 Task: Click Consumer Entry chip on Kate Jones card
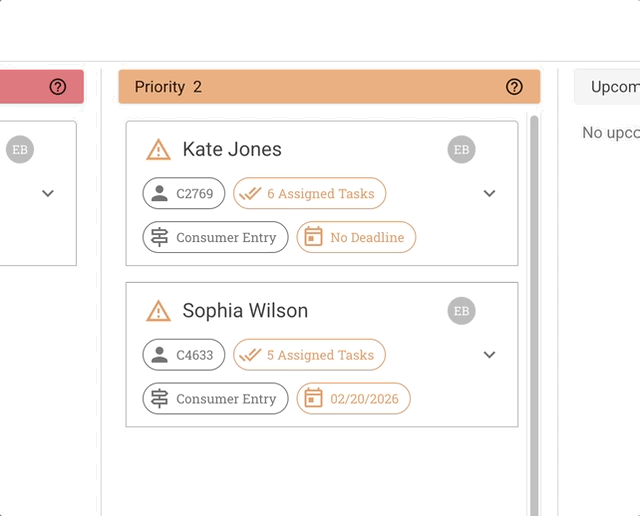[x=215, y=238]
